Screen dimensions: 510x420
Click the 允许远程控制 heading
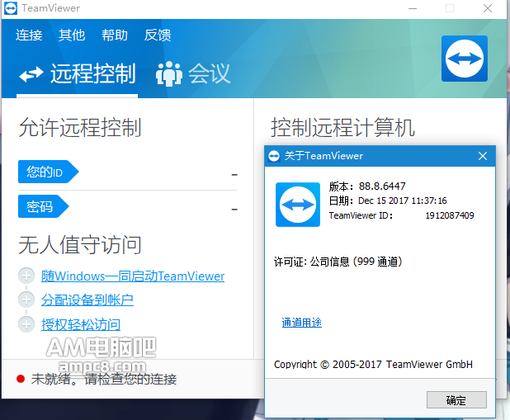80,127
